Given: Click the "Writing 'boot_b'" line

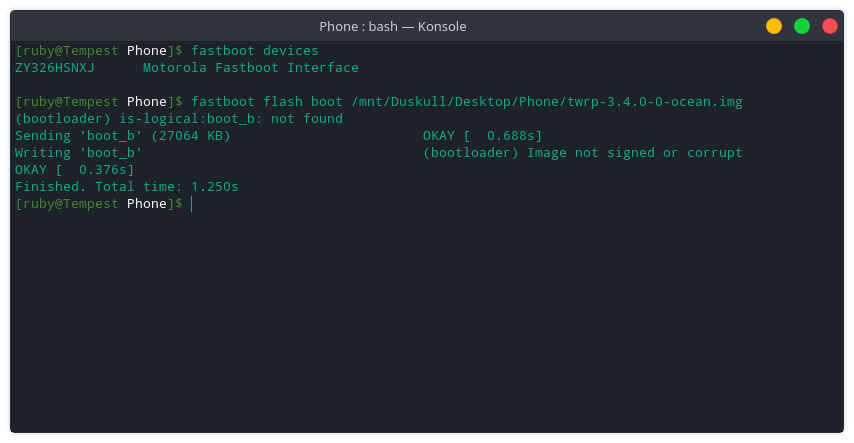Looking at the screenshot, I should tap(78, 153).
